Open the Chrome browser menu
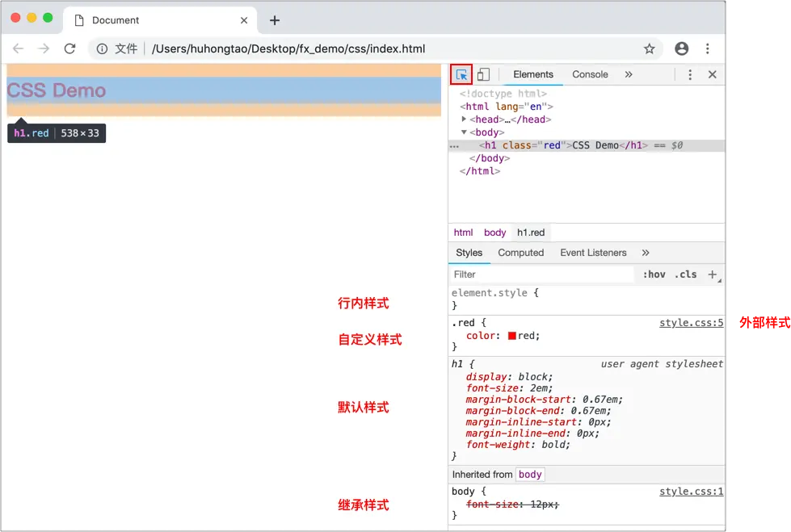 (708, 48)
